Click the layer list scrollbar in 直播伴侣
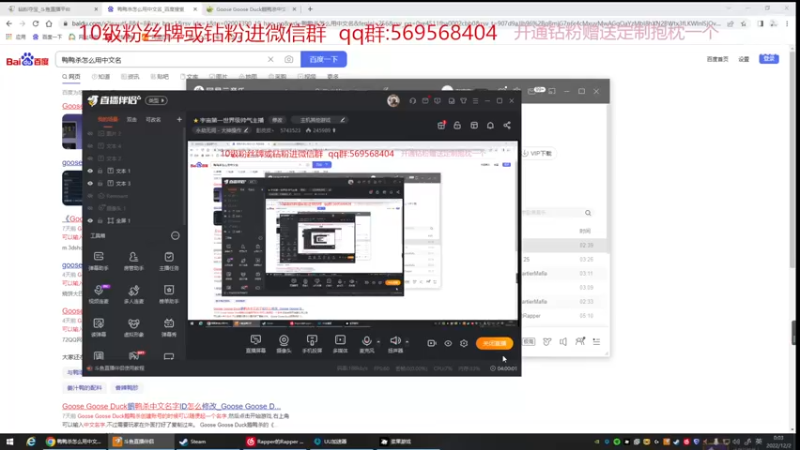800x450 pixels. (184, 176)
